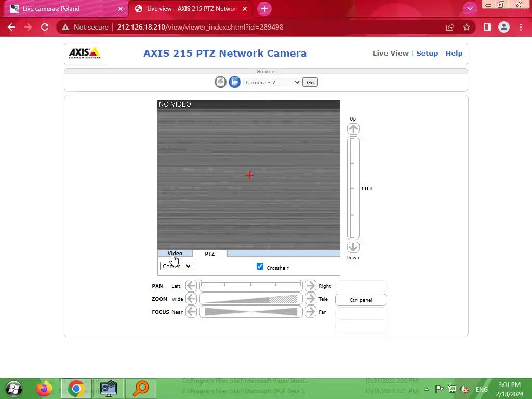Click the Go button
Viewport: 532px width, 399px height.
[310, 82]
